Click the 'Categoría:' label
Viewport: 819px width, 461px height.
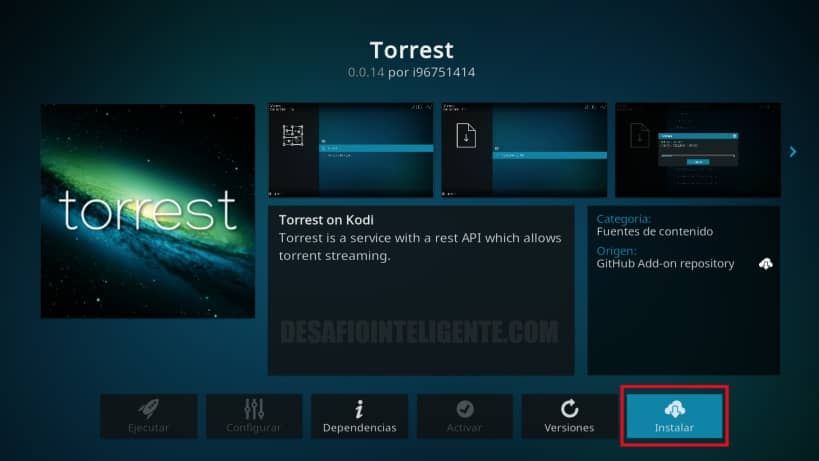pyautogui.click(x=624, y=219)
